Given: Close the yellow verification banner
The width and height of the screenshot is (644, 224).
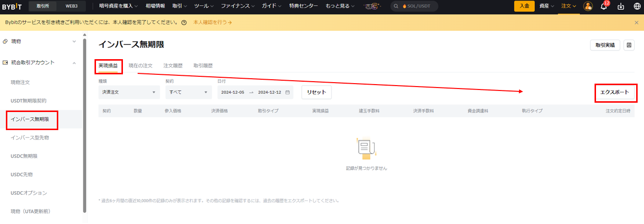Looking at the screenshot, I should click(636, 22).
